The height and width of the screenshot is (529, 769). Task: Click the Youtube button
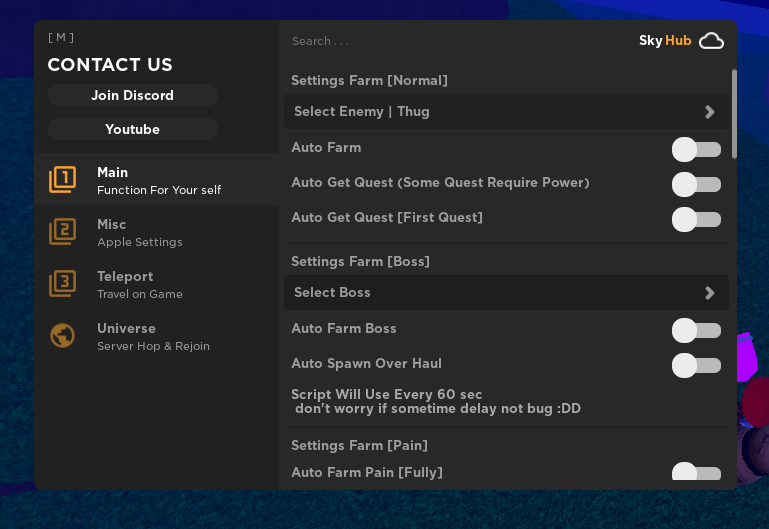133,130
